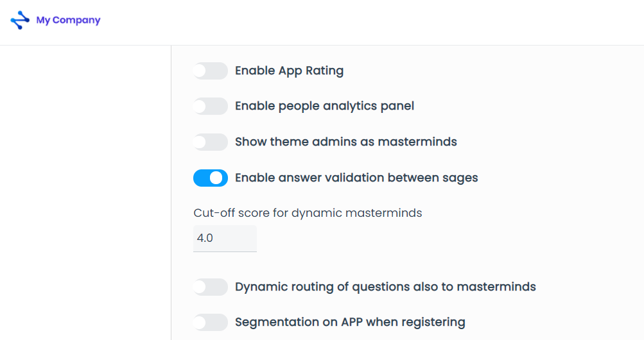Disable answer validation between sages toggle
This screenshot has height=340, width=644.
[x=211, y=178]
